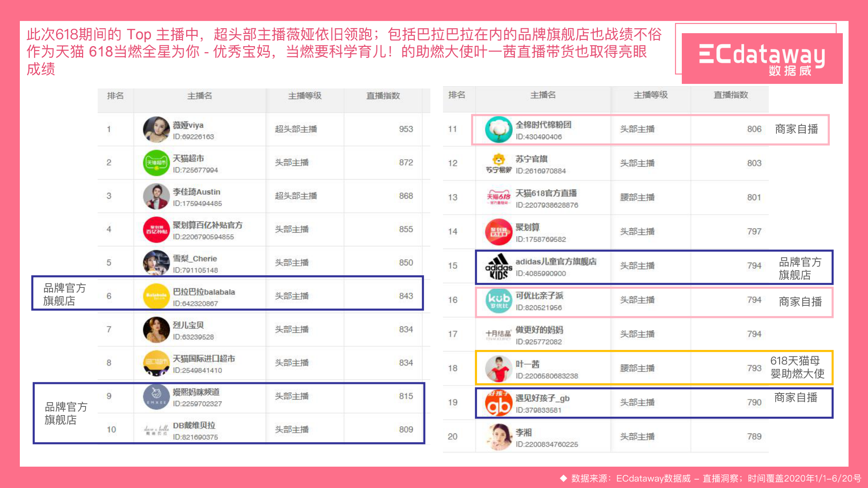Click the 烈儿宝贝 avatar photo
868x488 pixels.
(156, 330)
